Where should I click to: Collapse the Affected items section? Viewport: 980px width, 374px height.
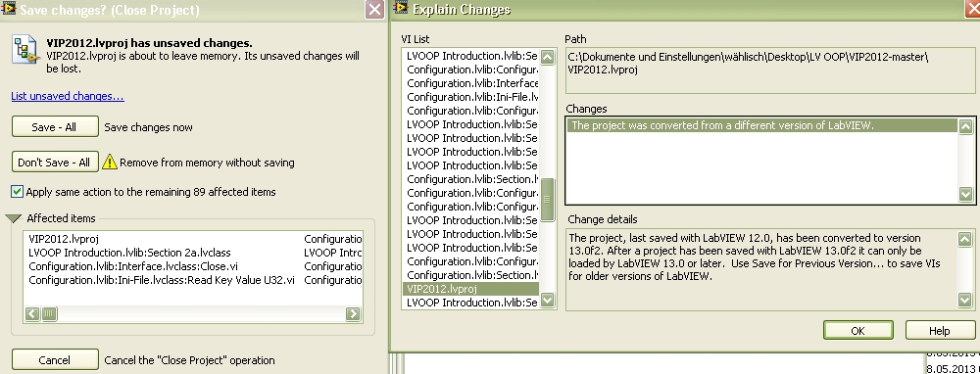click(x=13, y=218)
